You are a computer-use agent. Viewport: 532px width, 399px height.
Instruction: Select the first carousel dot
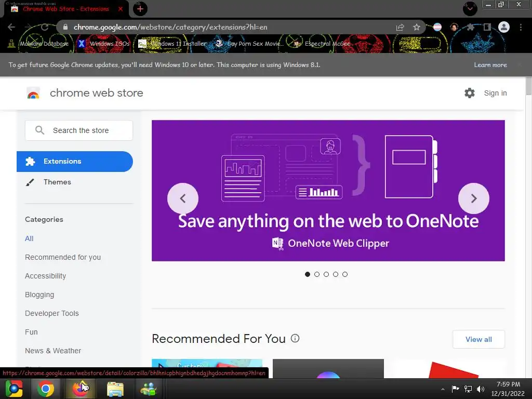(x=308, y=274)
